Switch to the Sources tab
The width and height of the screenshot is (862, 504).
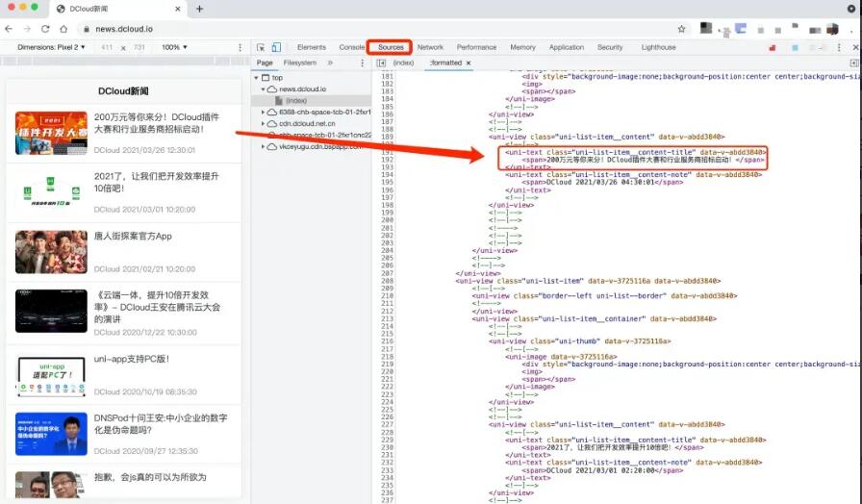[391, 47]
